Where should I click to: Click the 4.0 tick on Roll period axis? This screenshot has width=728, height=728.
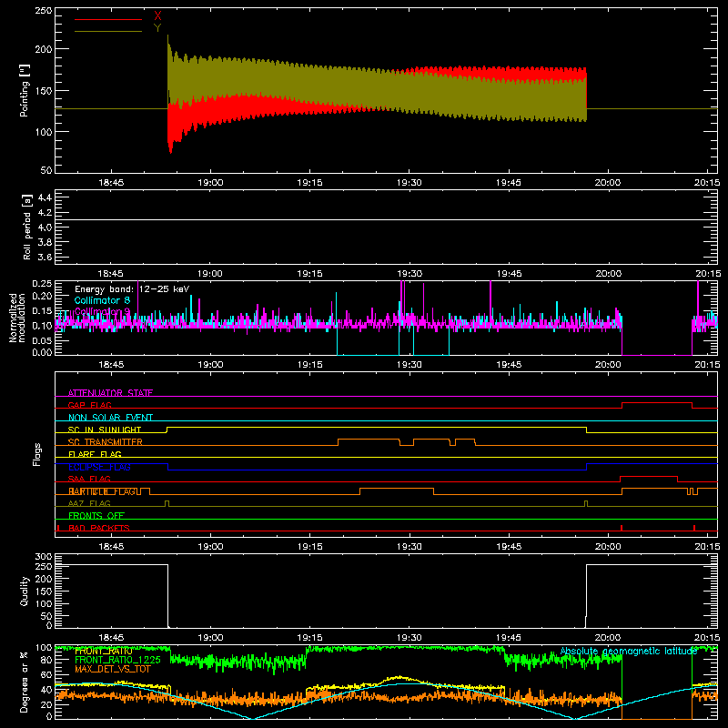pos(45,227)
